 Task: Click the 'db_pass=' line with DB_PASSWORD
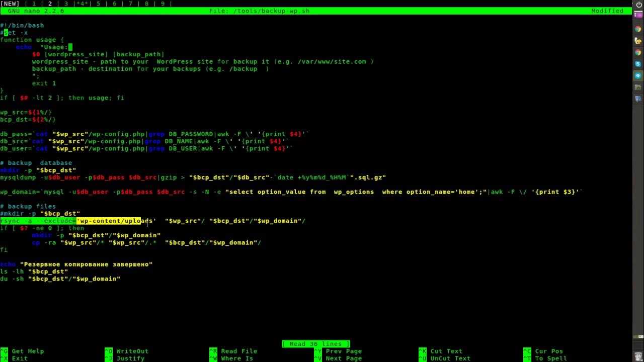pyautogui.click(x=155, y=134)
